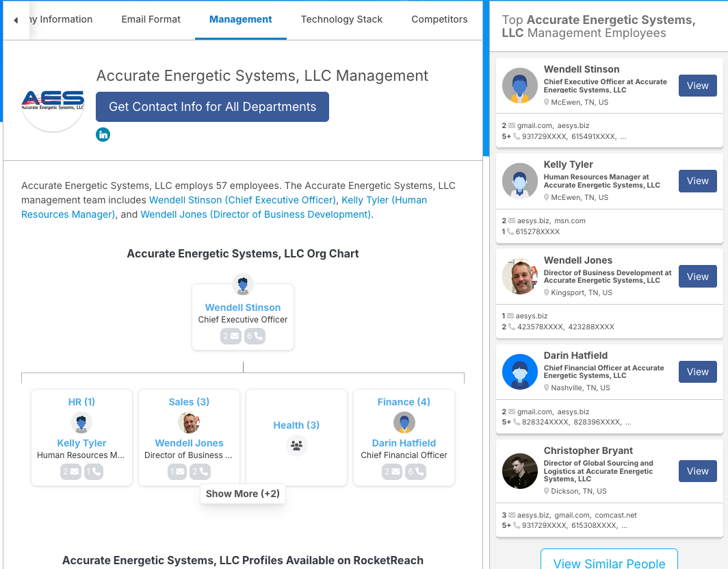
Task: Click Wendell Jones photo in Sales card
Action: (x=189, y=422)
